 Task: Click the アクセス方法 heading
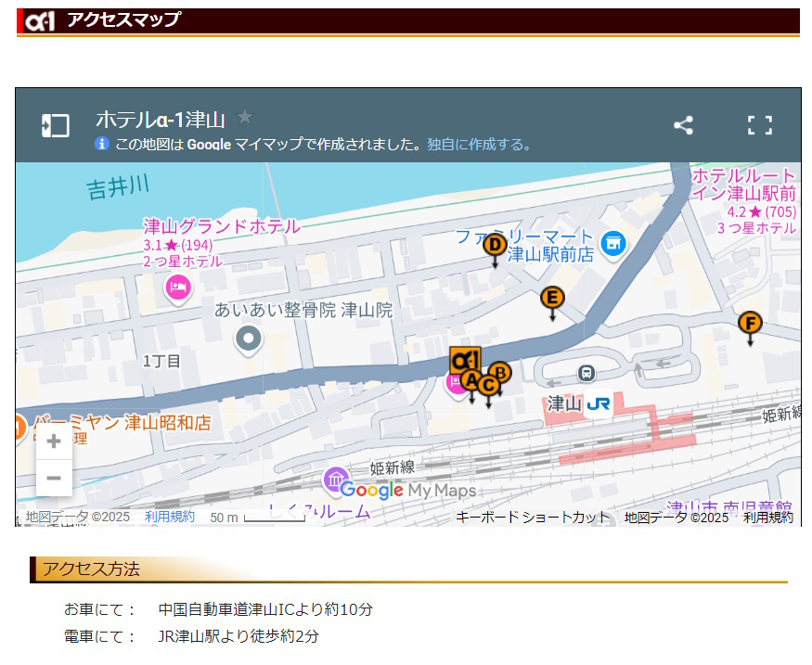pyautogui.click(x=91, y=569)
